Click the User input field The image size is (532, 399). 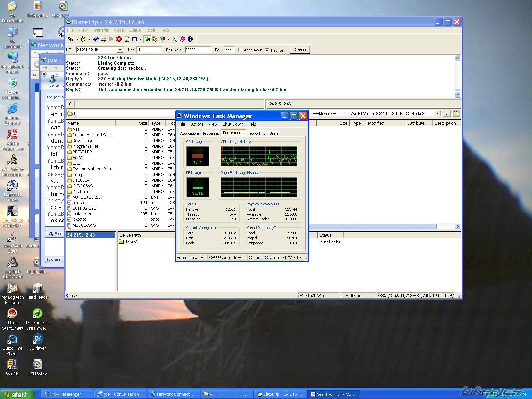(x=149, y=50)
